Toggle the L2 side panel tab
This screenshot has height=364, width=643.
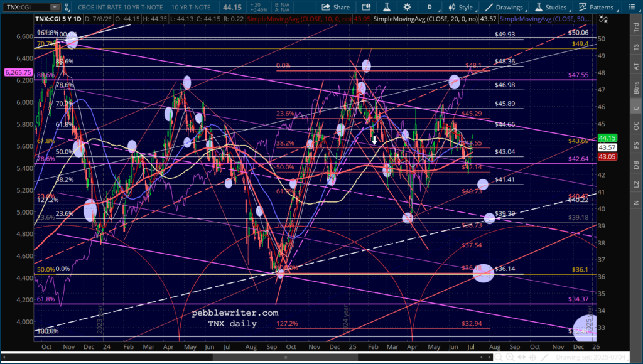[635, 183]
